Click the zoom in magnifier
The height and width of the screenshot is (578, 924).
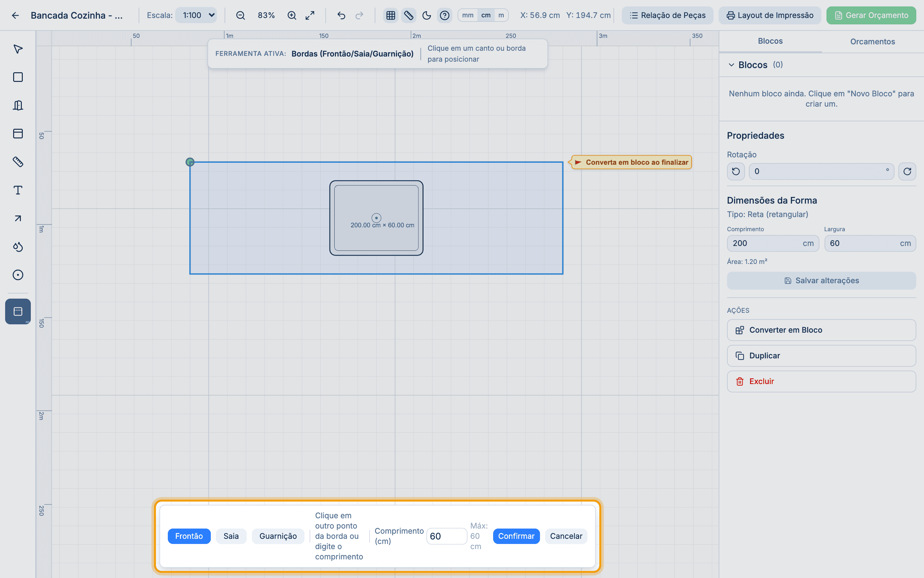292,15
